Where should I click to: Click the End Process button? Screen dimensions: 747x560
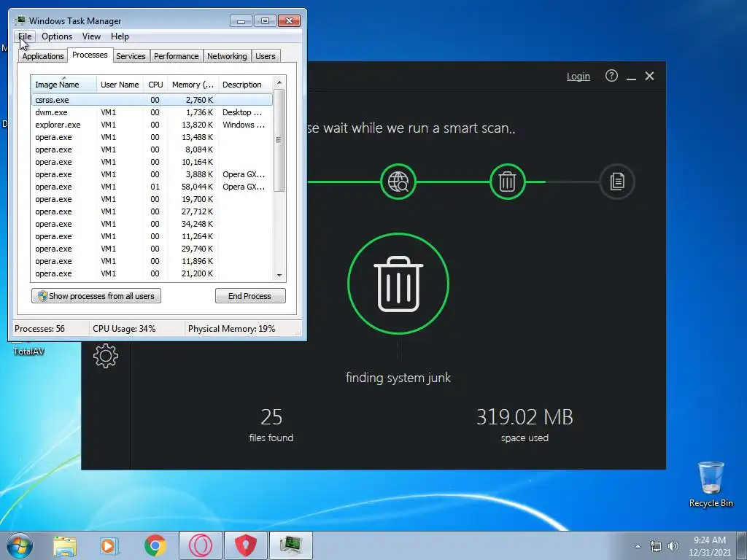pos(250,296)
